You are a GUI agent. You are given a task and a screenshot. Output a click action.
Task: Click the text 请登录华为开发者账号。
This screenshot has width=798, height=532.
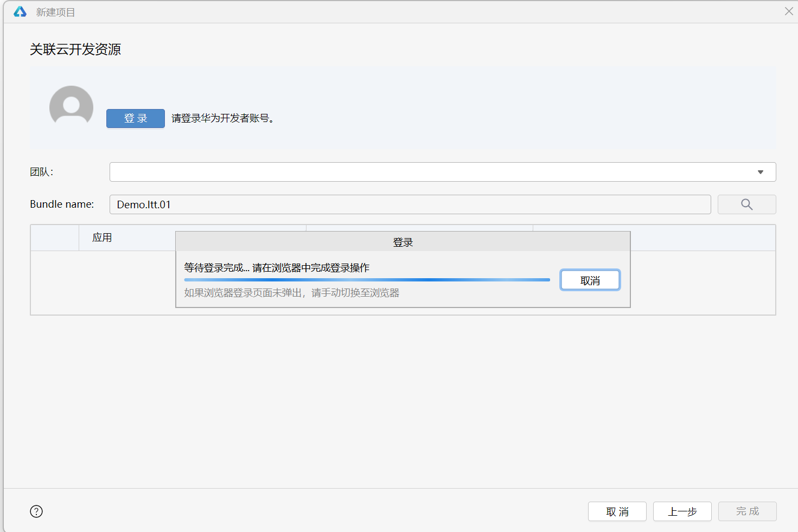point(224,118)
